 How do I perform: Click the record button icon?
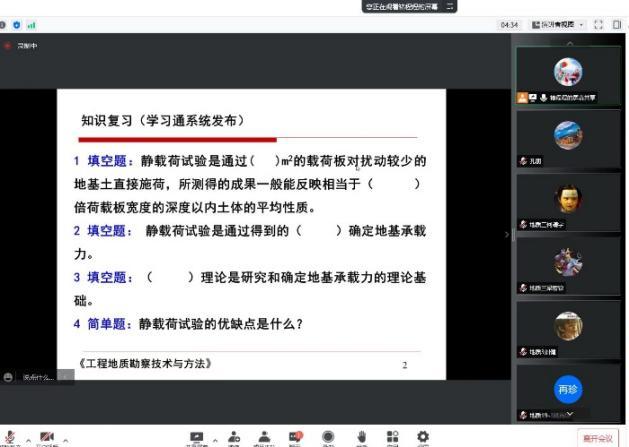tap(328, 436)
